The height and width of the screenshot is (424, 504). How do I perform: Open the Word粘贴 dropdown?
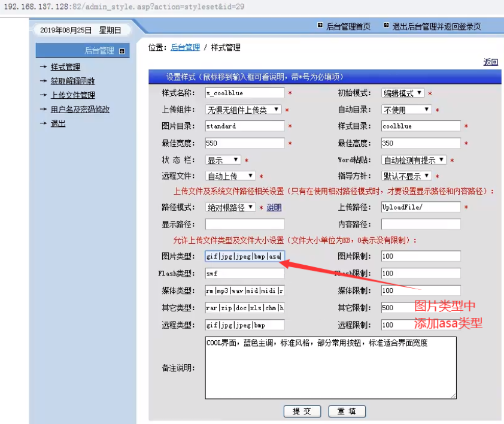[414, 160]
